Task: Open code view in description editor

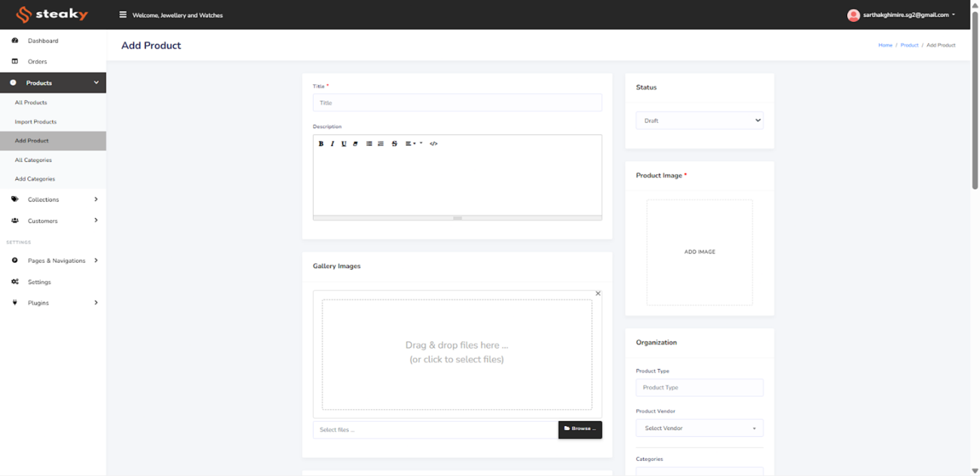Action: tap(433, 144)
